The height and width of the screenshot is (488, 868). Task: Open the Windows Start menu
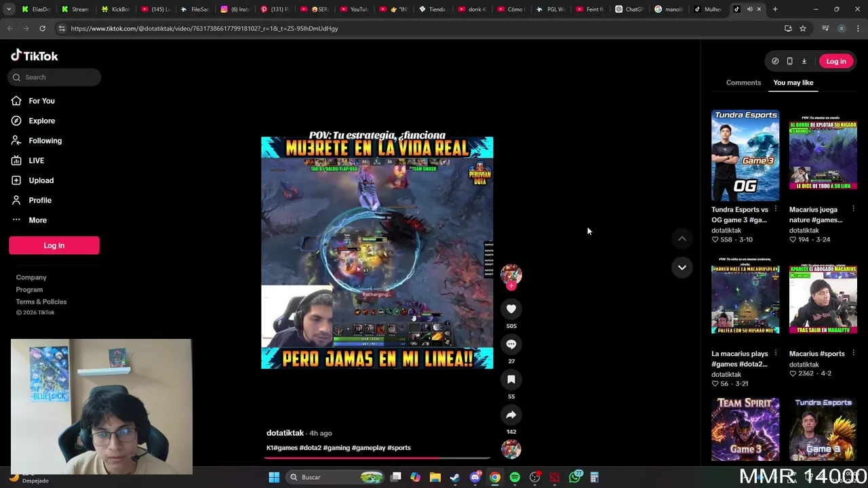pyautogui.click(x=274, y=477)
